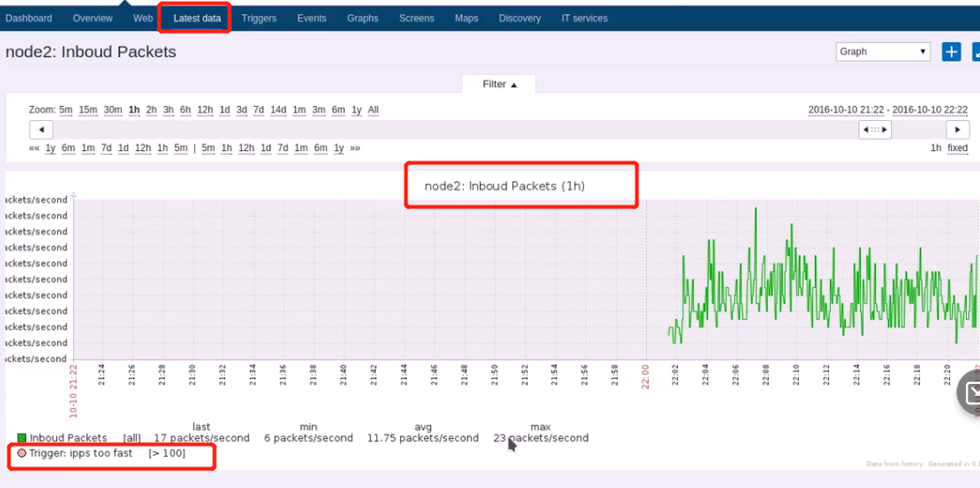Toggle the fixed period mode link
980x488 pixels.
pyautogui.click(x=957, y=148)
